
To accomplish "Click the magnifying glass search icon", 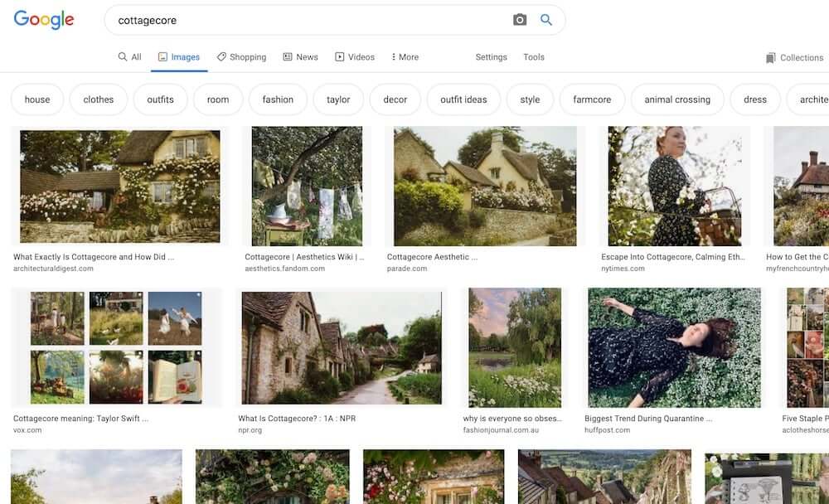I will pos(546,19).
